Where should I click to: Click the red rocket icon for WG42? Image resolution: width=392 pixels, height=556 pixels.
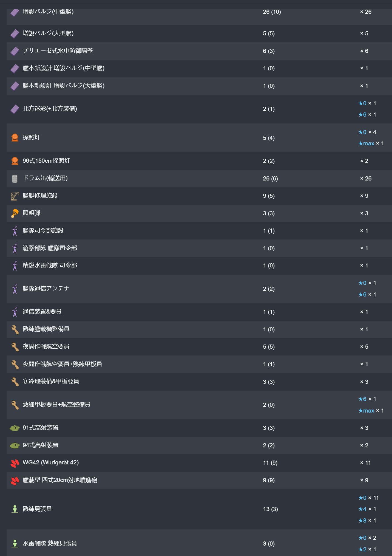pos(15,463)
